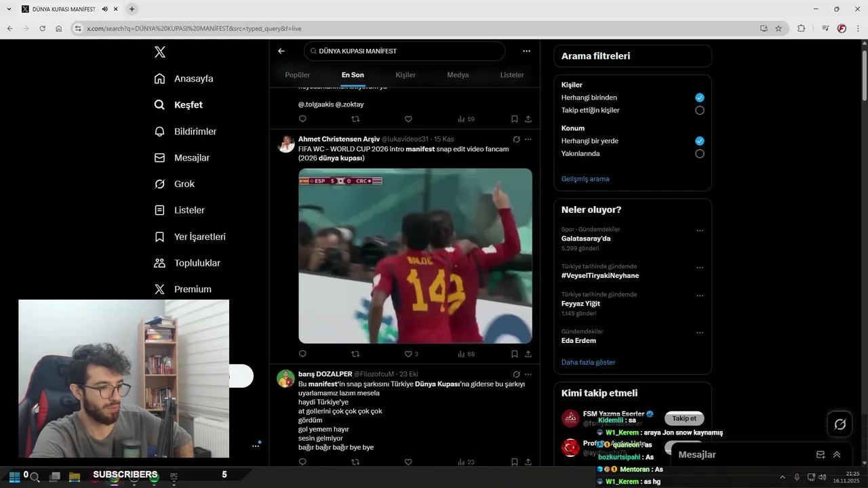The image size is (868, 488).
Task: Open more options for Galatasaray'da trend
Action: point(700,230)
